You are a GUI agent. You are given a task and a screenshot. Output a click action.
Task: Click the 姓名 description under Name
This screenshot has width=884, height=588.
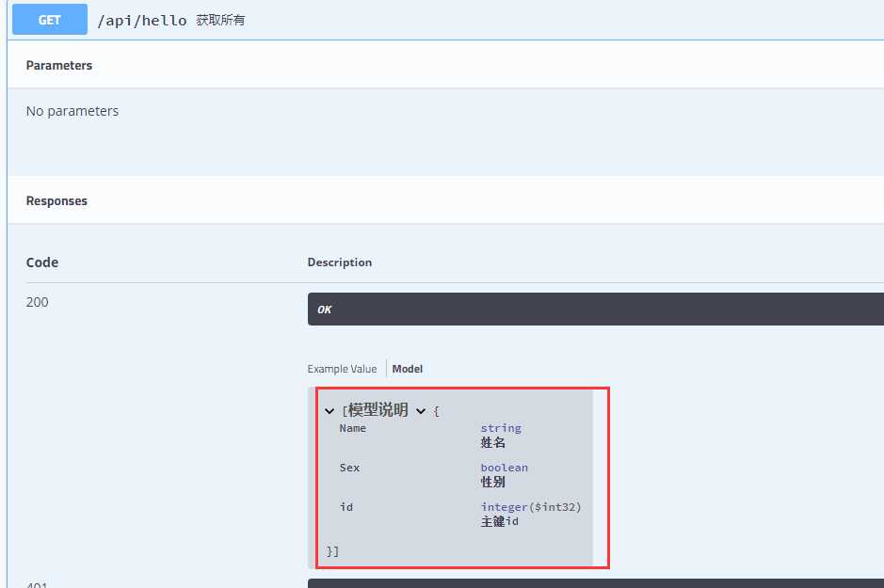(x=492, y=443)
